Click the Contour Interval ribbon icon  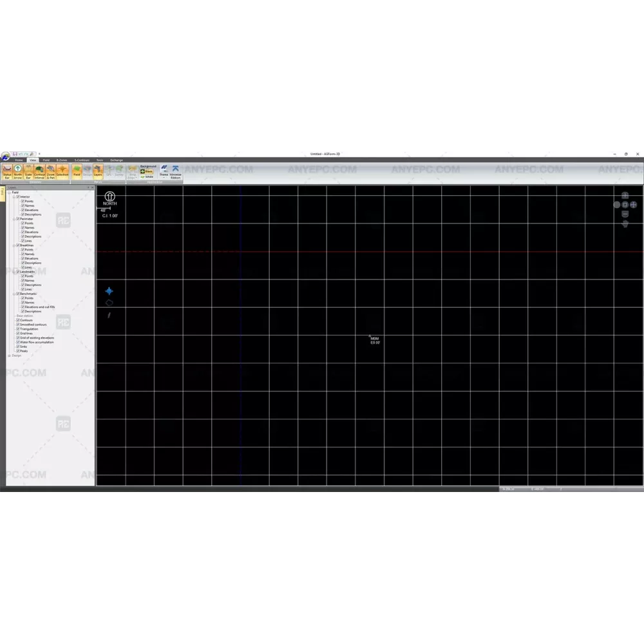coord(39,171)
